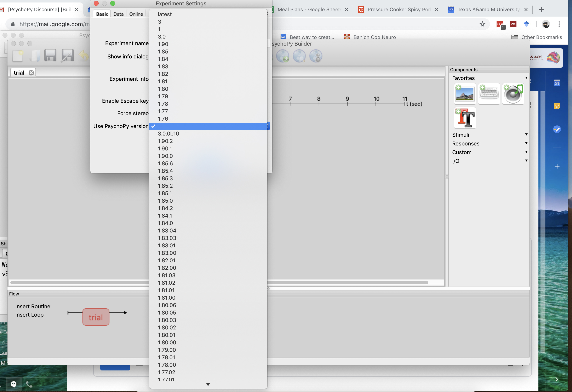This screenshot has width=572, height=392.
Task: Open 'Best way to creat...' bookmark
Action: [307, 37]
